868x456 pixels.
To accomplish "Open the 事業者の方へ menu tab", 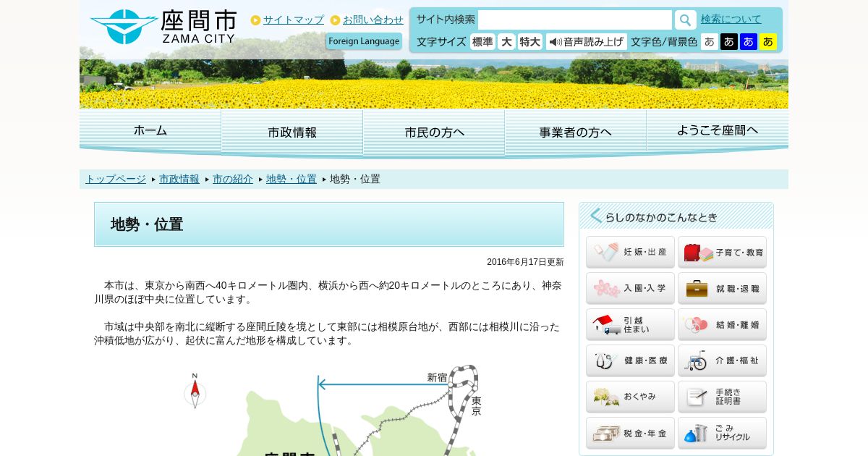I will 576,132.
